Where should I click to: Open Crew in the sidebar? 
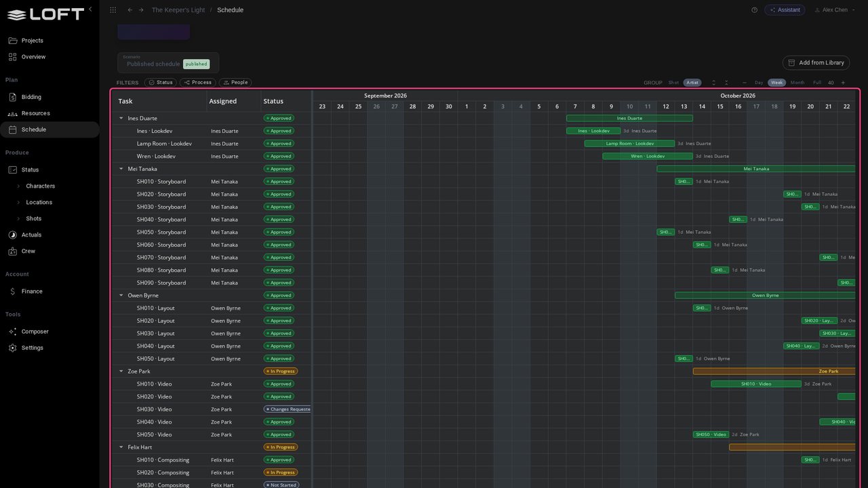click(x=50, y=251)
